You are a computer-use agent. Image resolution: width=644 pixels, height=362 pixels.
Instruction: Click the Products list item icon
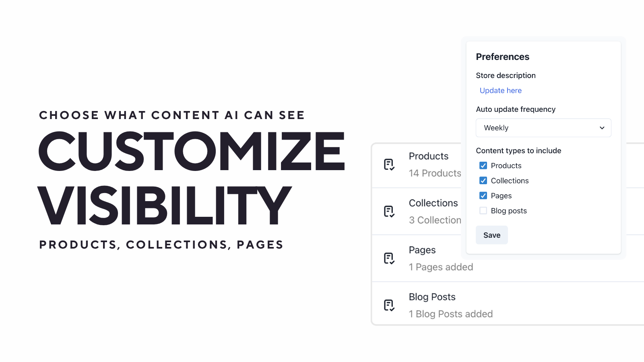click(x=389, y=165)
